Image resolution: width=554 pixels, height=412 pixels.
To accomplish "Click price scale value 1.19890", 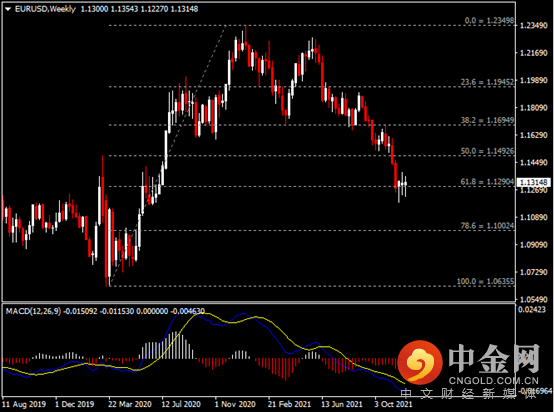I will (x=534, y=80).
